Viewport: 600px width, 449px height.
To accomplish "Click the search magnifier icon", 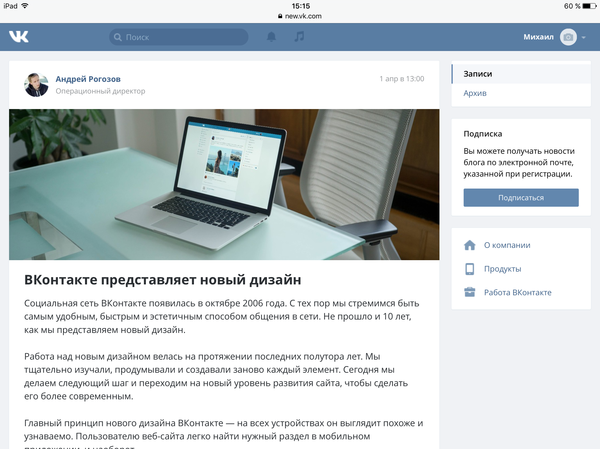I will pyautogui.click(x=118, y=37).
